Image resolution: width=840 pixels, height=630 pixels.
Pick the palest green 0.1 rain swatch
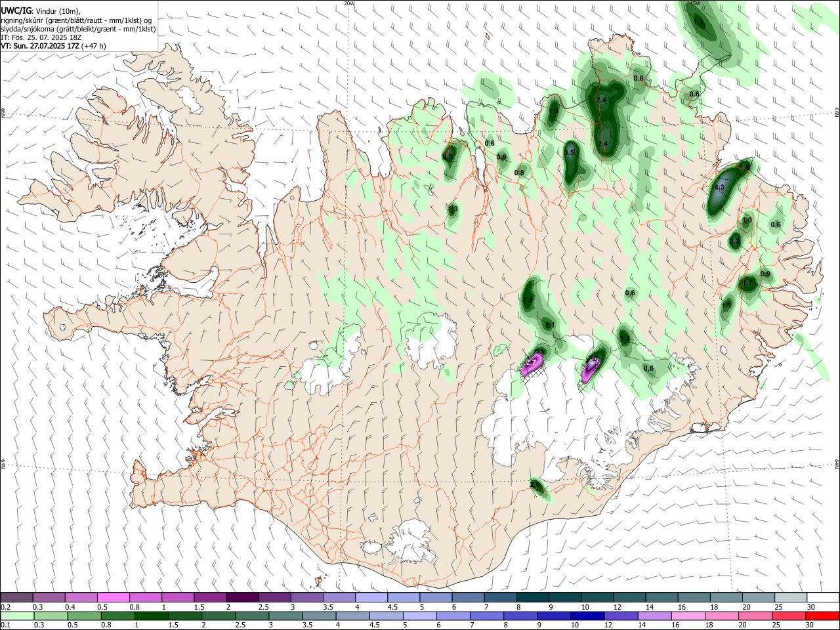[x=16, y=616]
